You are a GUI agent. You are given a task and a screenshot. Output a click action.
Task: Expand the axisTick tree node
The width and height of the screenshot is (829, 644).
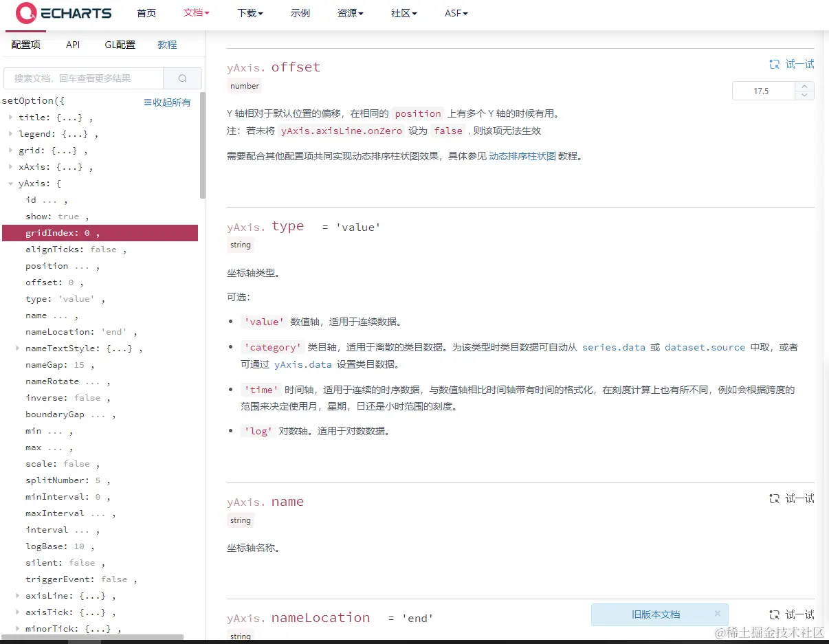pyautogui.click(x=17, y=612)
